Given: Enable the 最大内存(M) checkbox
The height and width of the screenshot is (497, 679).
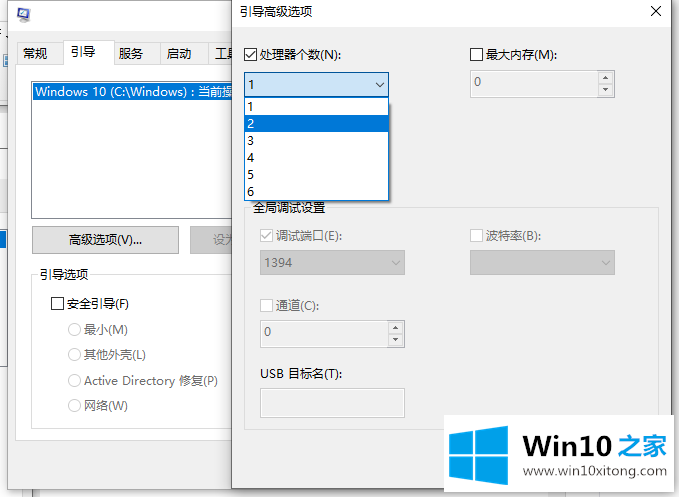Looking at the screenshot, I should tap(476, 55).
